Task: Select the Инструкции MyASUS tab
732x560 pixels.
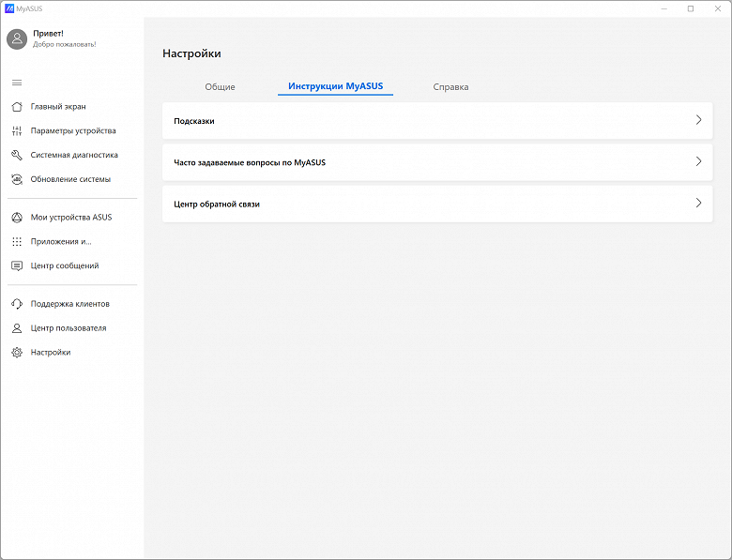Action: [x=335, y=87]
